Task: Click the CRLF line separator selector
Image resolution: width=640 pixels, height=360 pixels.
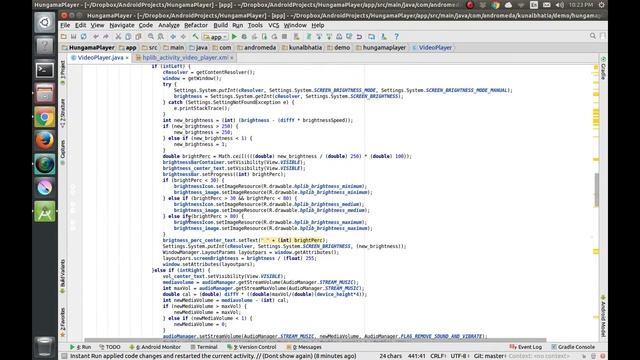Action: point(438,356)
